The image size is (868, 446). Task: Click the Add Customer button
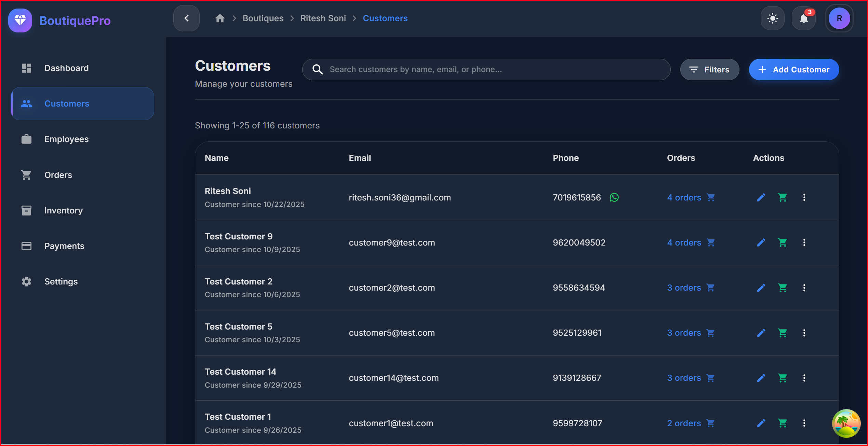(x=793, y=69)
